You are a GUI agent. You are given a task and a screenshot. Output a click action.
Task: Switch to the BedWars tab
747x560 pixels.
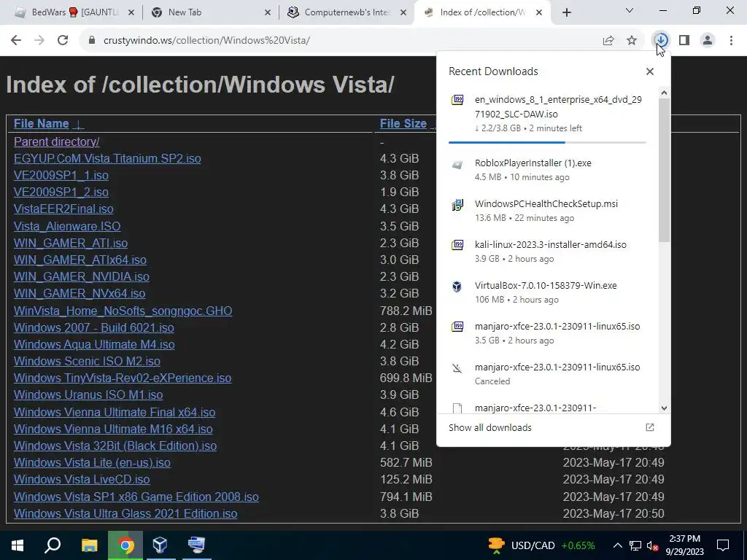pos(72,12)
